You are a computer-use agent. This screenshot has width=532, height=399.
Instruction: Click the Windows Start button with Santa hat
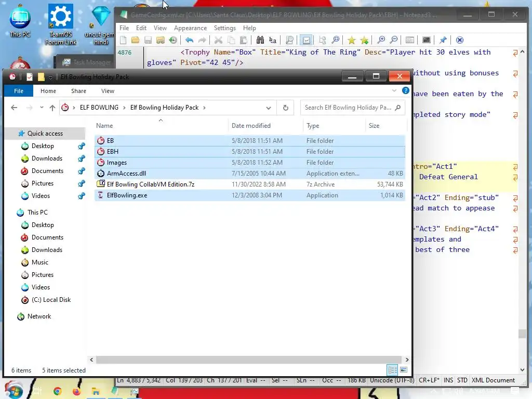(13, 390)
